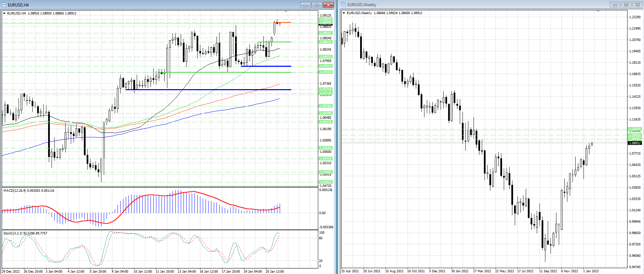This screenshot has width=644, height=274.
Task: Maximize the EURUSD,Weekly chart window
Action: click(626, 5)
